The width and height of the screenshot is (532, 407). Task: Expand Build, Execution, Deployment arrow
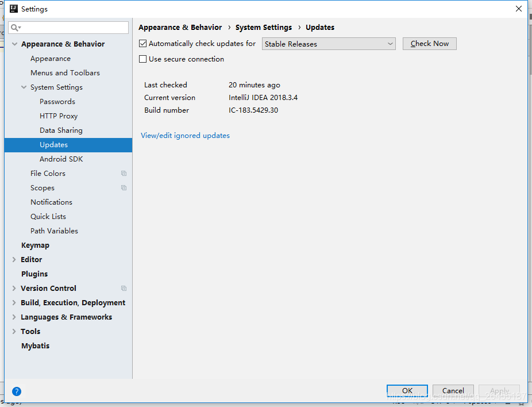click(x=14, y=302)
